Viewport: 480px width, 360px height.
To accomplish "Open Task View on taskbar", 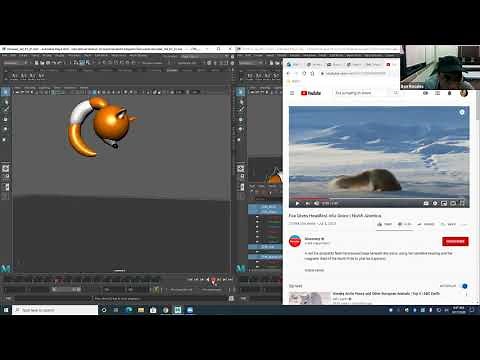I will [x=116, y=310].
